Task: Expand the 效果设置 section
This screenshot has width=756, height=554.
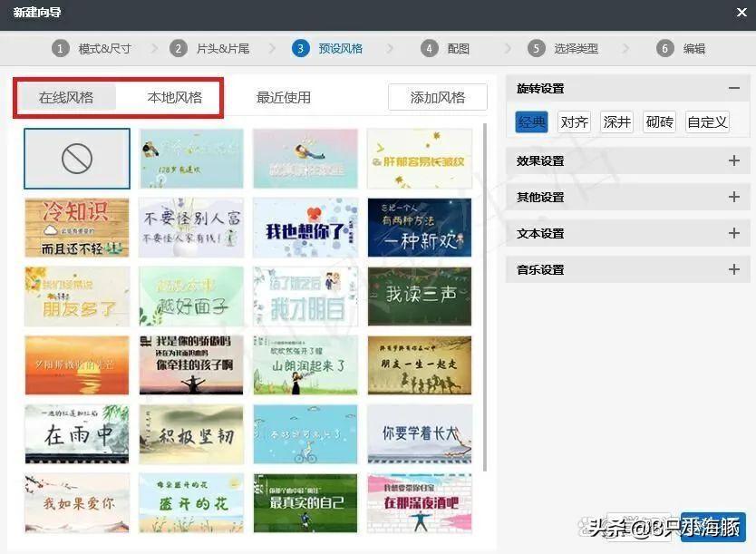Action: pos(734,160)
